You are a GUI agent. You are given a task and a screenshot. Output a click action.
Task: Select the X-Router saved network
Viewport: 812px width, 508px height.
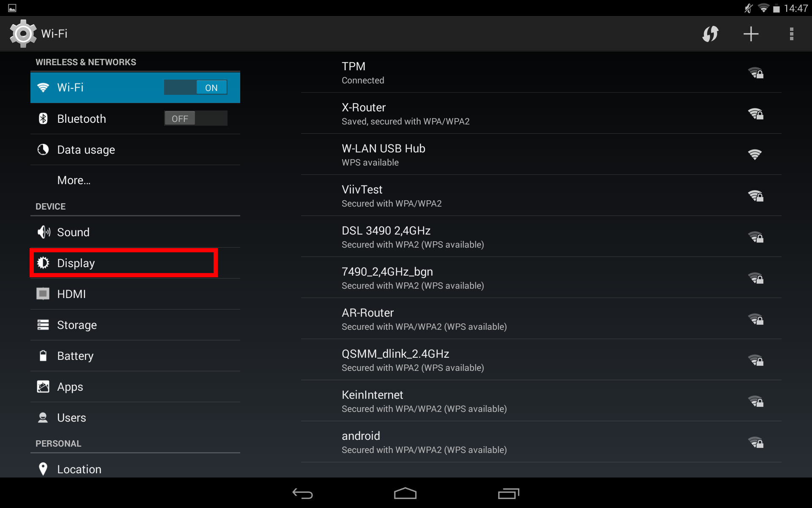pos(541,113)
